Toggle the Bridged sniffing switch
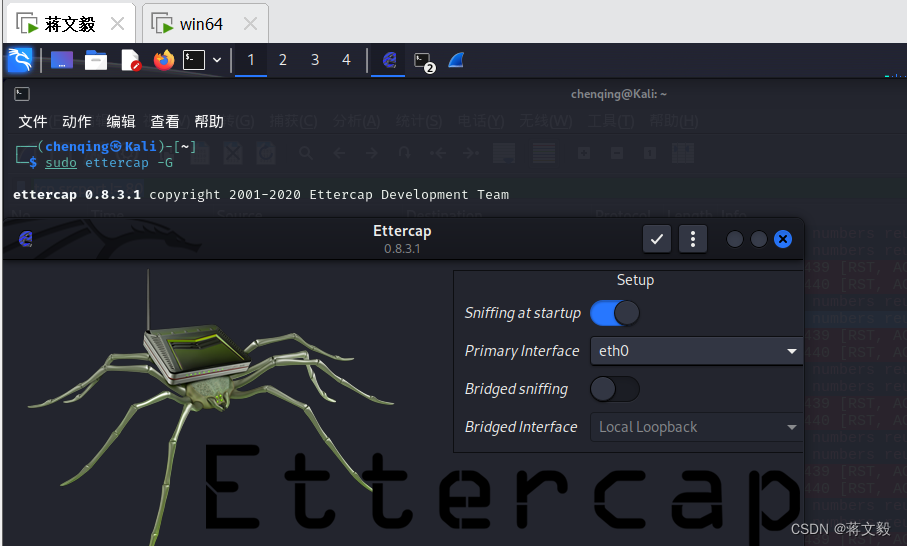The image size is (907, 546). pos(614,389)
